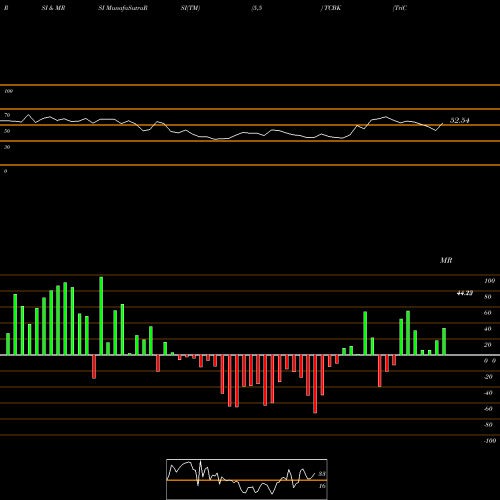Click the RSI axis label 30
The width and height of the screenshot is (500, 500).
(x=7, y=147)
